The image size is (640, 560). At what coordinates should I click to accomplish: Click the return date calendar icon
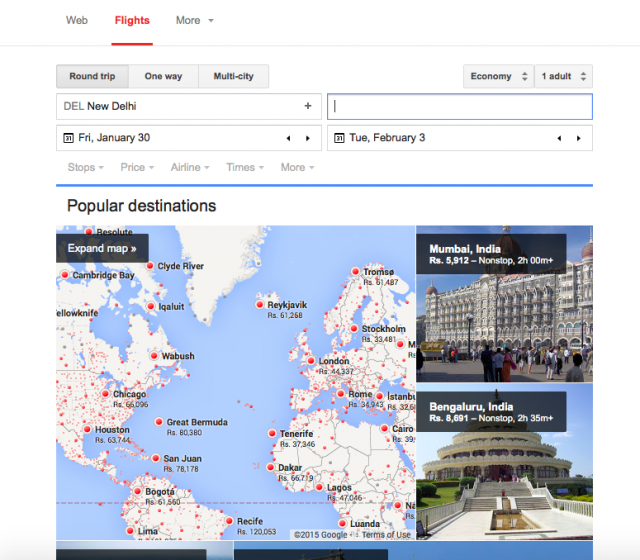coord(339,138)
